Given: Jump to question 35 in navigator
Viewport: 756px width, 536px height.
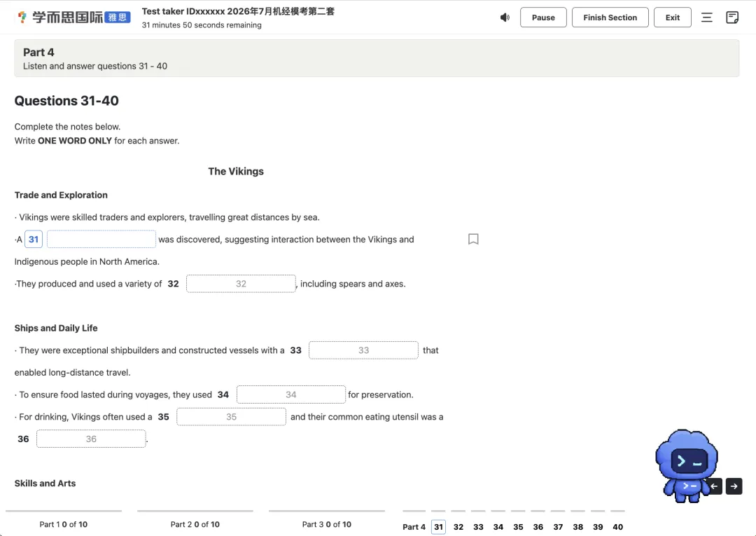Looking at the screenshot, I should click(x=518, y=527).
